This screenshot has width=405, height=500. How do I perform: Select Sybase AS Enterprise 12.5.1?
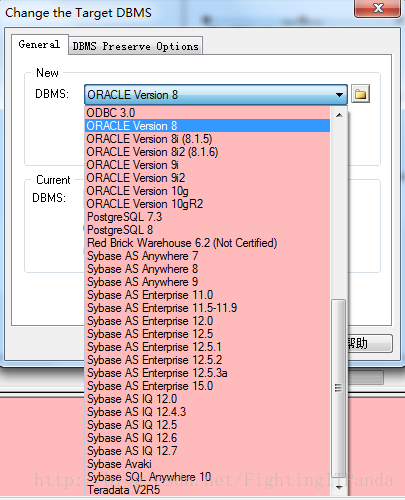click(207, 347)
